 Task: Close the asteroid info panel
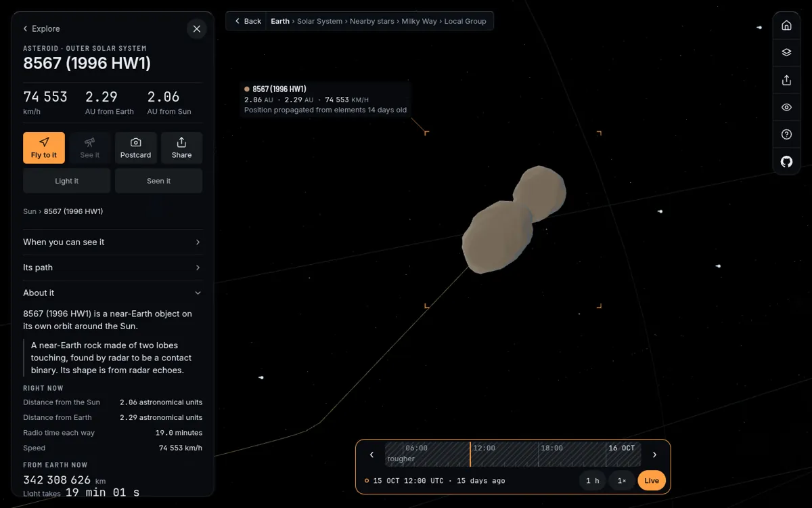coord(196,28)
